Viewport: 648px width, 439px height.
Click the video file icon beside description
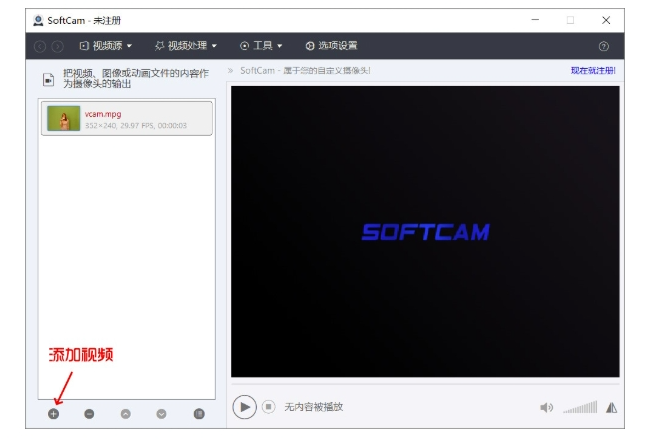(49, 79)
